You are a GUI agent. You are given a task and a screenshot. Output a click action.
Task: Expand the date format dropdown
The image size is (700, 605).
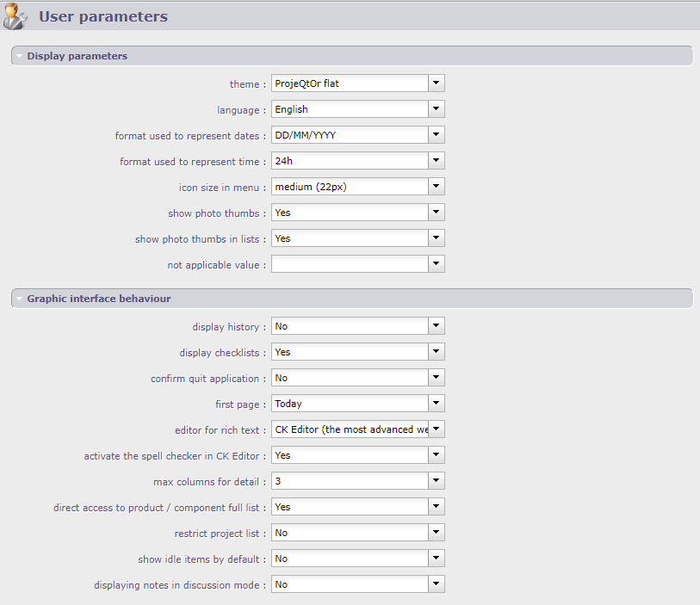pyautogui.click(x=437, y=135)
